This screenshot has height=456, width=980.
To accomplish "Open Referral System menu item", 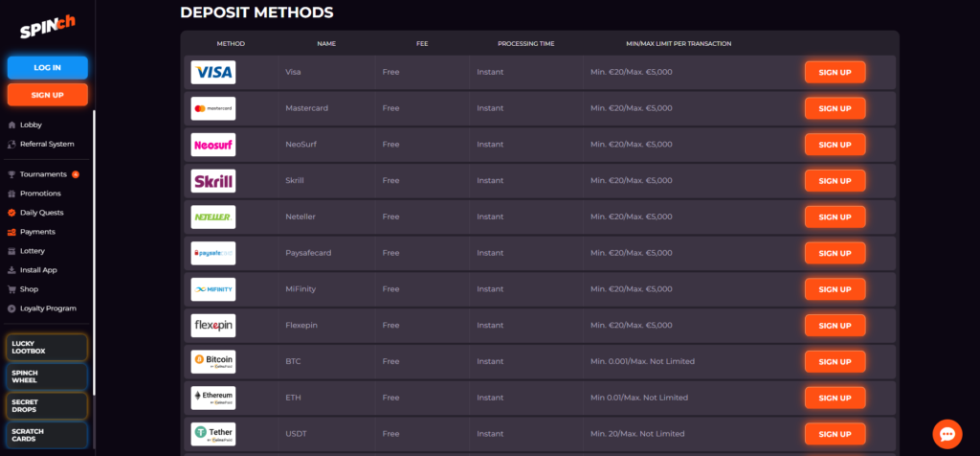I will (47, 144).
